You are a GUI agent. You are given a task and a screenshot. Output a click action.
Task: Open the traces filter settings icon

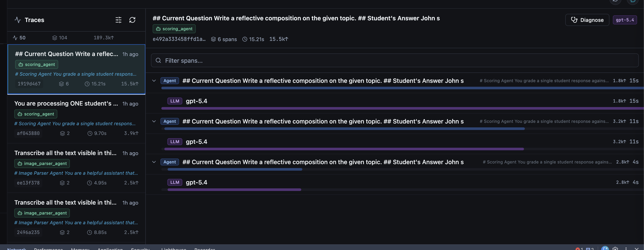[x=119, y=20]
